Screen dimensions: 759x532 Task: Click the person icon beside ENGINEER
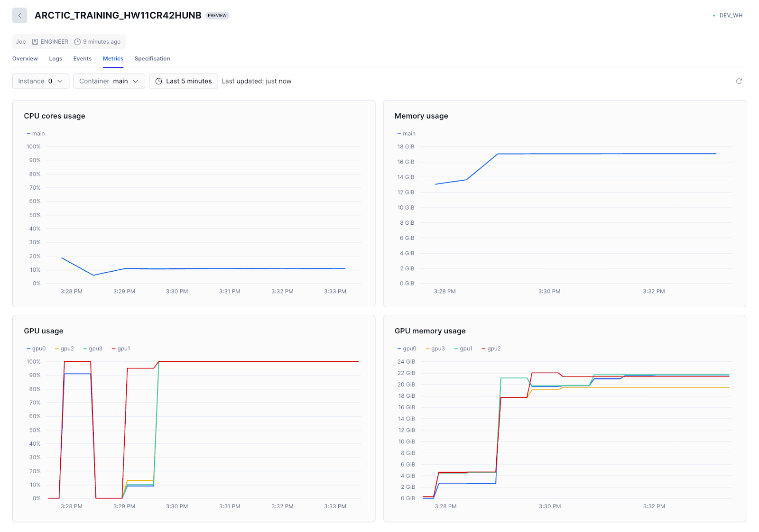[x=35, y=42]
